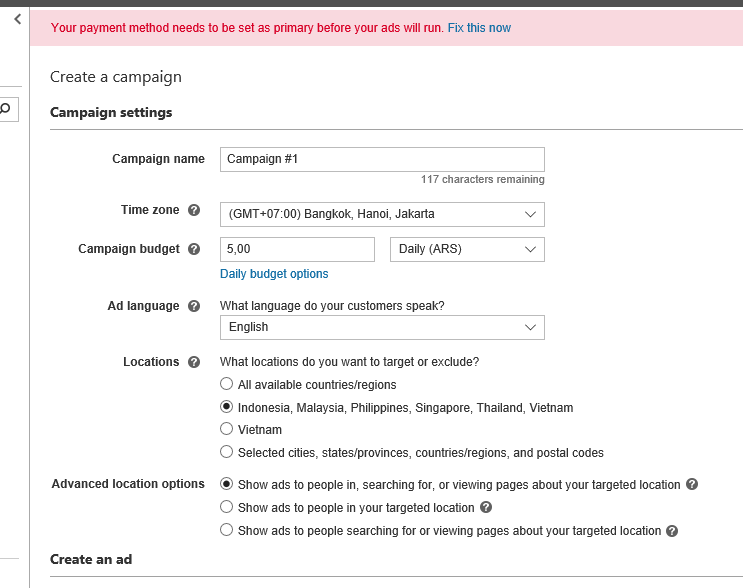
Task: Expand the Daily (ARS) budget type dropdown
Action: (467, 249)
